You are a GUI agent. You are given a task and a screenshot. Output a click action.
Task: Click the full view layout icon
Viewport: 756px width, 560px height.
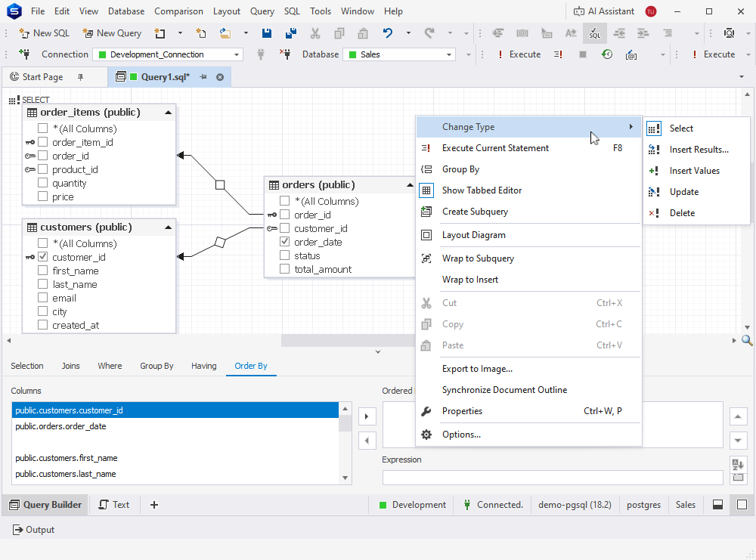[x=742, y=505]
